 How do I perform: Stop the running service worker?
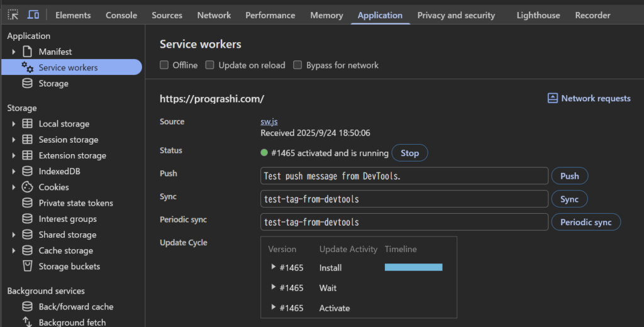click(x=409, y=153)
